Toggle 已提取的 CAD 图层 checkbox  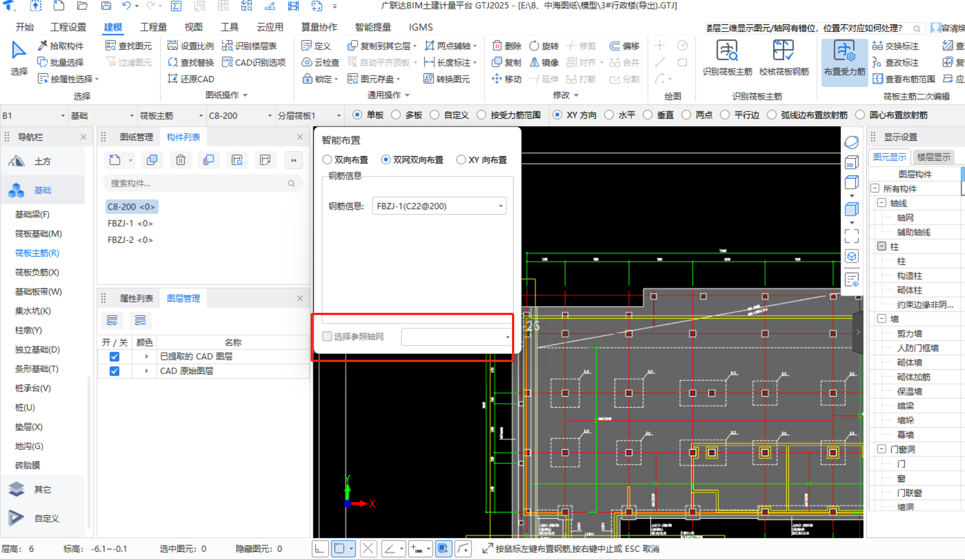click(114, 356)
